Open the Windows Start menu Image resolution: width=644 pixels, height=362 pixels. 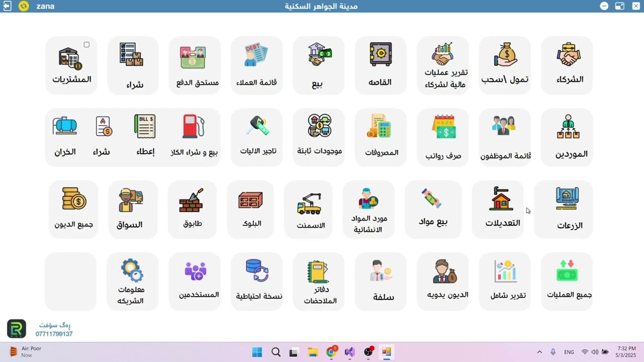coord(257,352)
